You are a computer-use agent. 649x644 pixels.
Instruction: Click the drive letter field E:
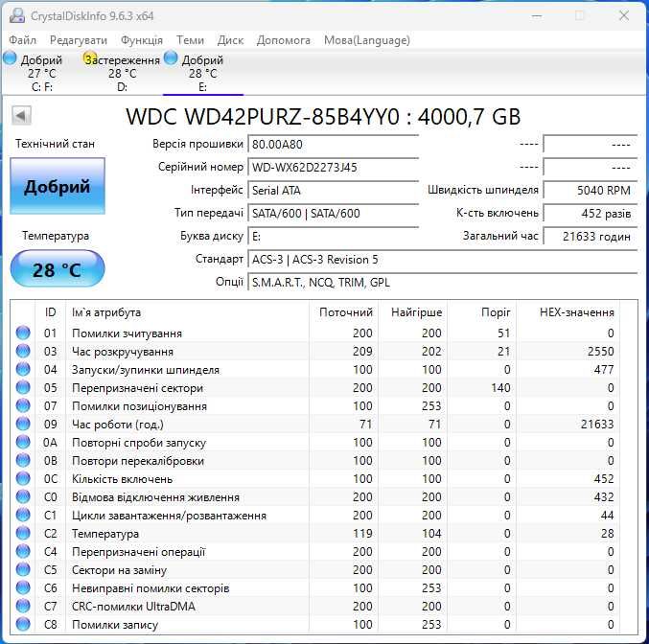[334, 237]
